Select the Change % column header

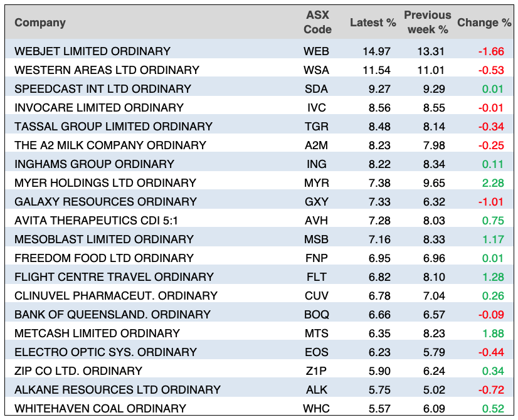click(484, 23)
